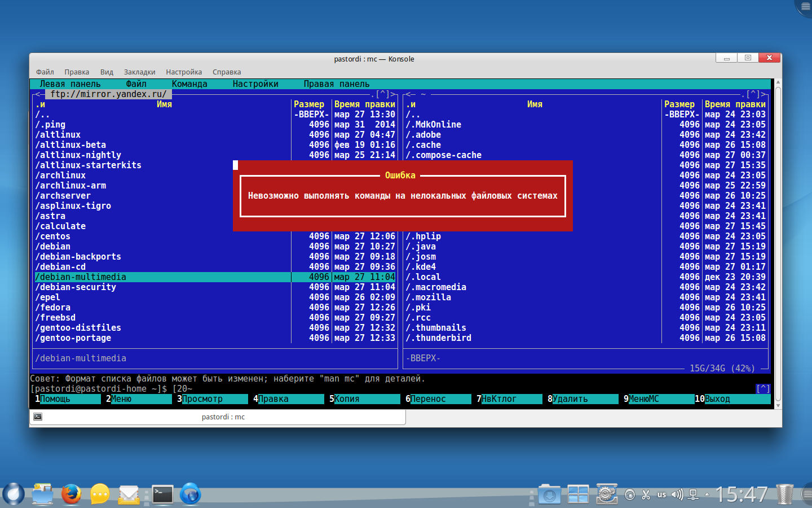812x508 pixels.
Task: Open the mail envelope application
Action: click(x=129, y=495)
